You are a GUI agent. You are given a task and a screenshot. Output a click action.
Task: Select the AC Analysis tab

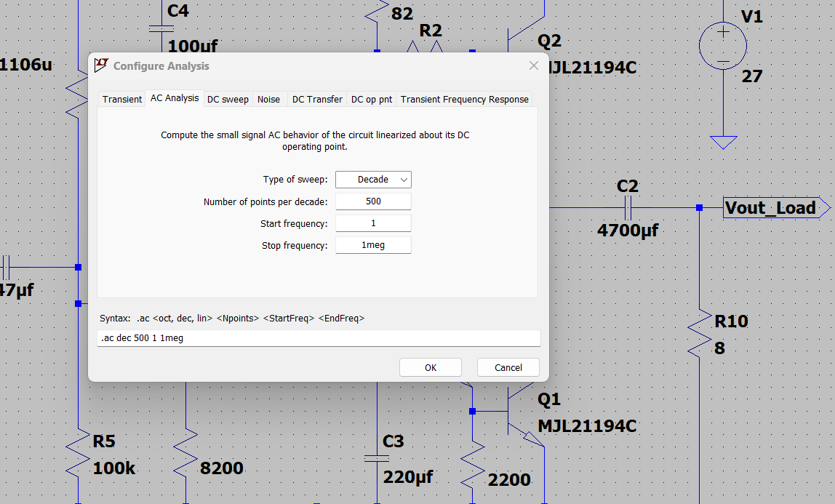click(x=174, y=98)
